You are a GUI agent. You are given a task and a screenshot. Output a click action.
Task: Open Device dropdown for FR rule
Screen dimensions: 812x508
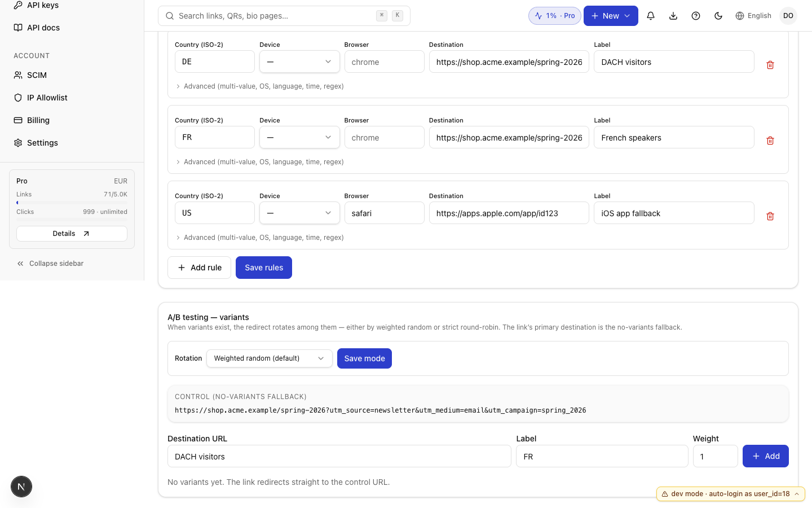pyautogui.click(x=299, y=137)
